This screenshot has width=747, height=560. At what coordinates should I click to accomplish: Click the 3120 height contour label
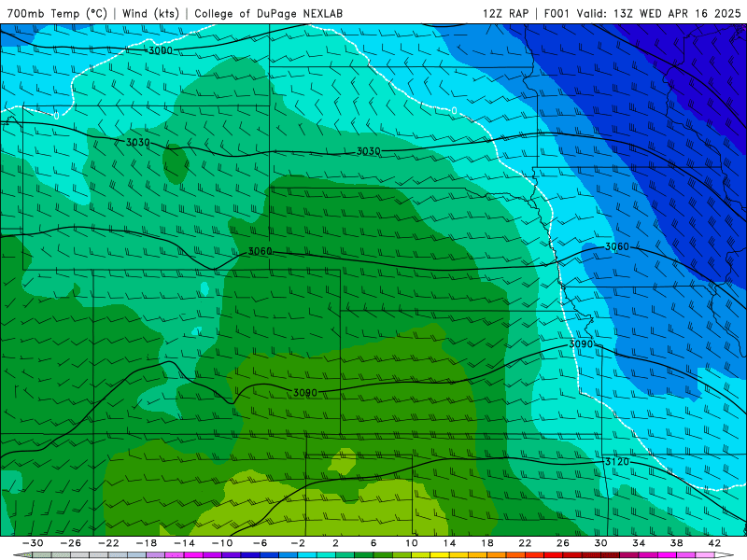[x=617, y=461]
